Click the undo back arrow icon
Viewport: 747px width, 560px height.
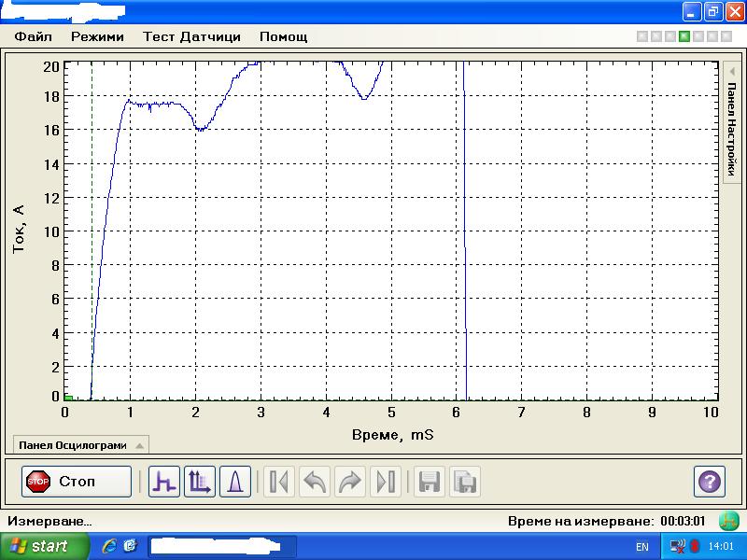pos(315,482)
